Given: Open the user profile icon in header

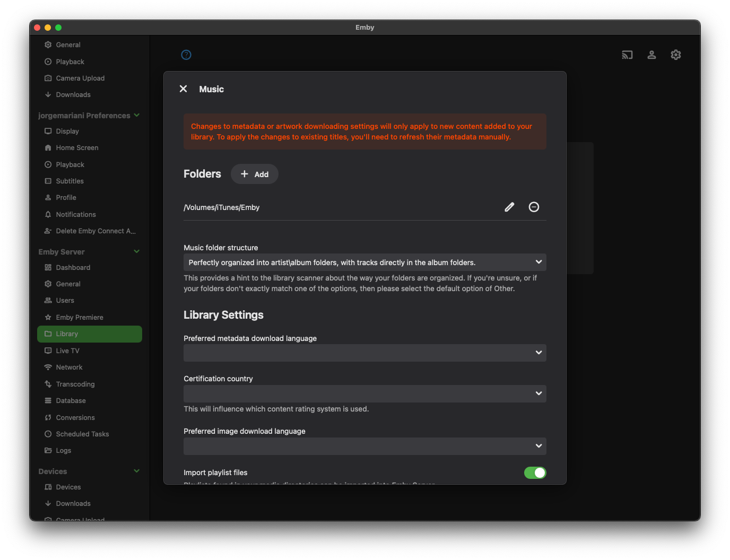Looking at the screenshot, I should click(x=651, y=55).
